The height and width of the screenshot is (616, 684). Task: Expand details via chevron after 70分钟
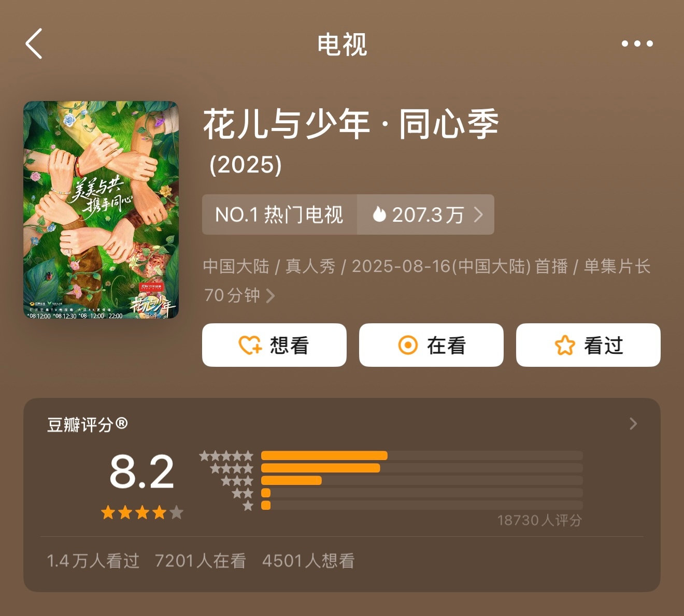[270, 296]
